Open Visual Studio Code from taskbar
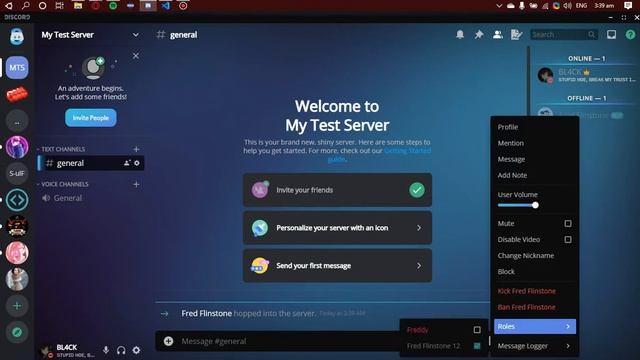Viewport: 640px width, 360px height. [x=166, y=6]
